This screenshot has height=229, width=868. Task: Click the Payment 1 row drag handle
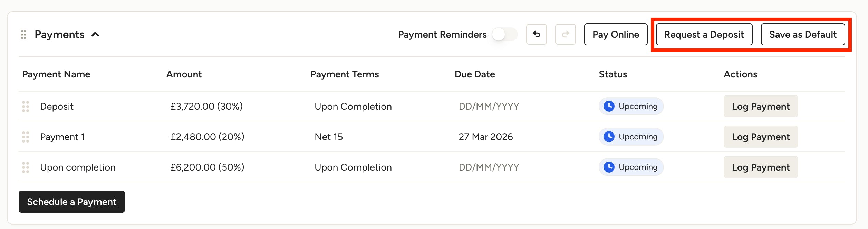(x=26, y=137)
